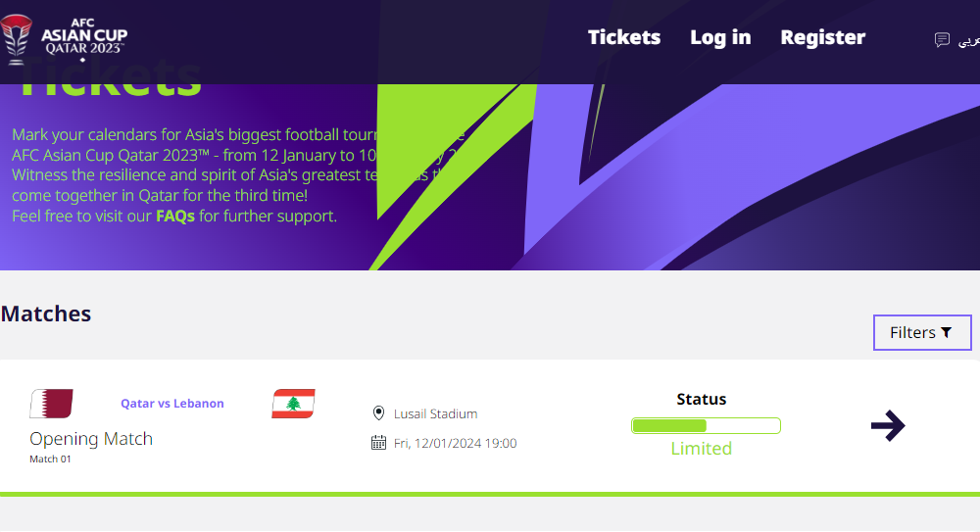This screenshot has width=980, height=532.
Task: Click the calendar icon beside the match date
Action: pyautogui.click(x=378, y=443)
